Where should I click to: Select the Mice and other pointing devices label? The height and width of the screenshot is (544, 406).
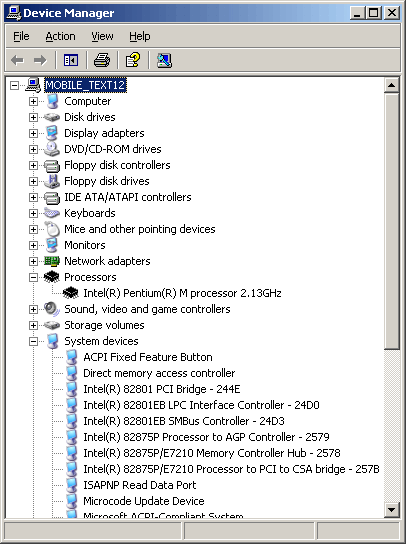pyautogui.click(x=139, y=229)
